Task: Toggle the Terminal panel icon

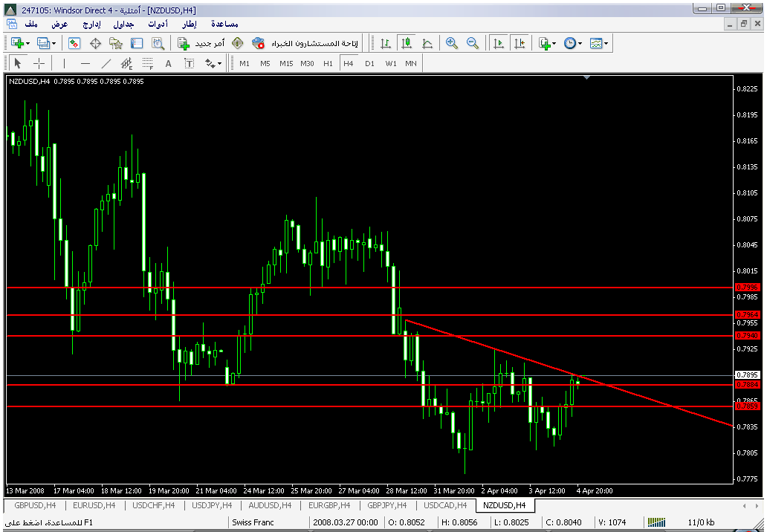Action: click(137, 43)
